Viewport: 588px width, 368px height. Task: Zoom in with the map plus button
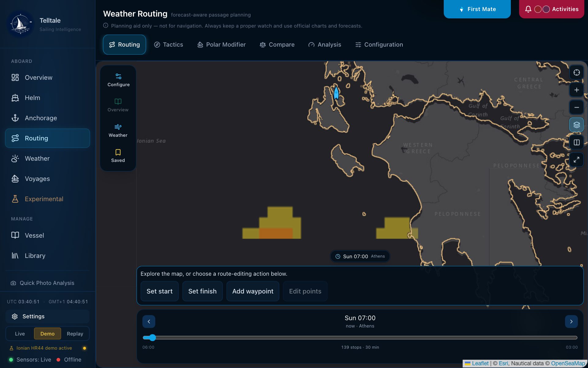[x=576, y=90]
